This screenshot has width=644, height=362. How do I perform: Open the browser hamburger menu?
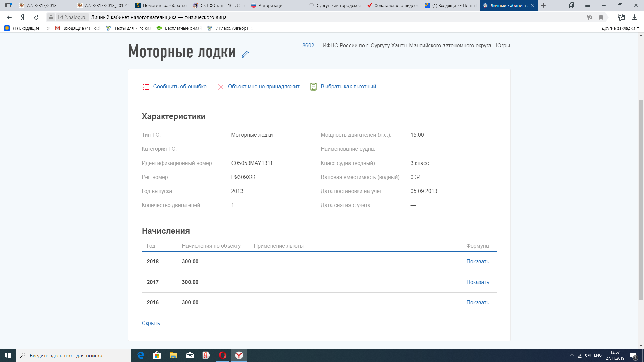587,5
